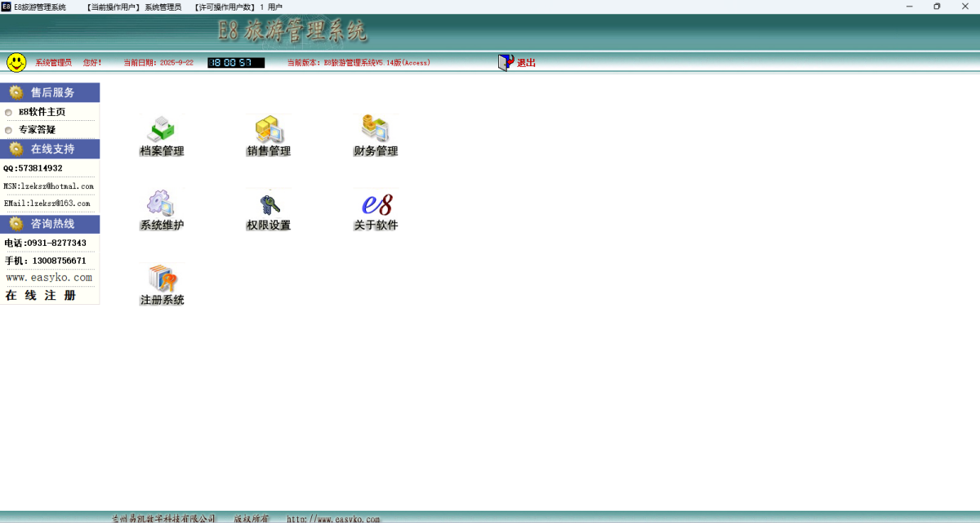Open the 系统维护 gear icon
Viewport: 980px width, 523px height.
point(162,203)
